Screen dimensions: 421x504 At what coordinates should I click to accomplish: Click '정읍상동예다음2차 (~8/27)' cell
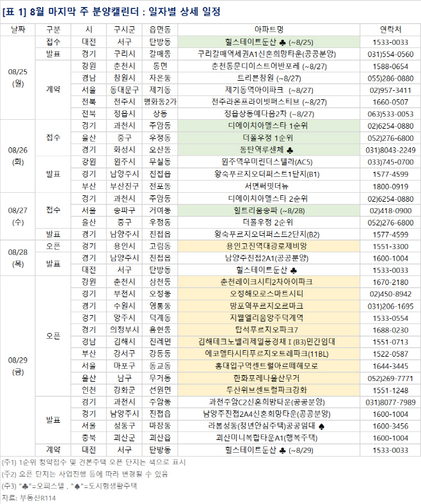click(x=269, y=114)
